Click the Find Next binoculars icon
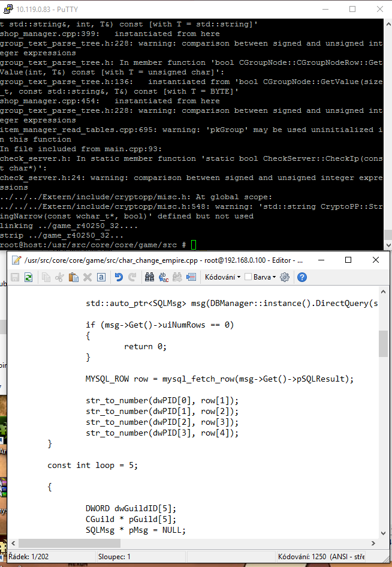The width and height of the screenshot is (392, 567). (177, 277)
